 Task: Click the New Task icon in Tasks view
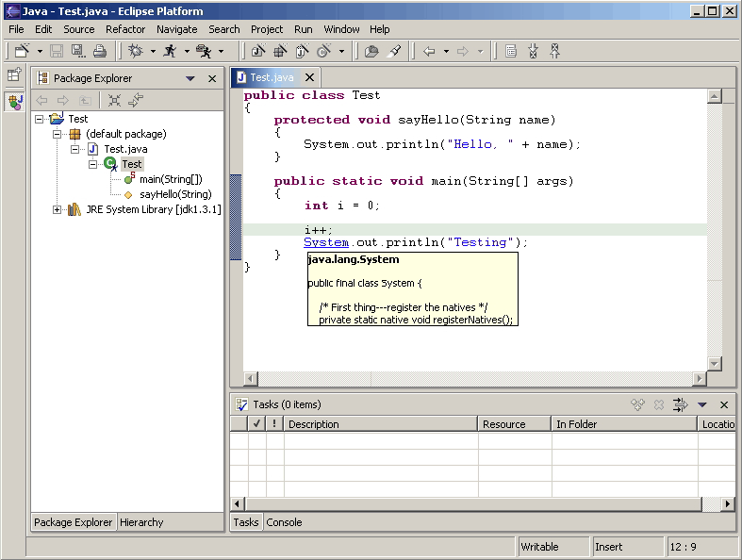click(x=637, y=404)
